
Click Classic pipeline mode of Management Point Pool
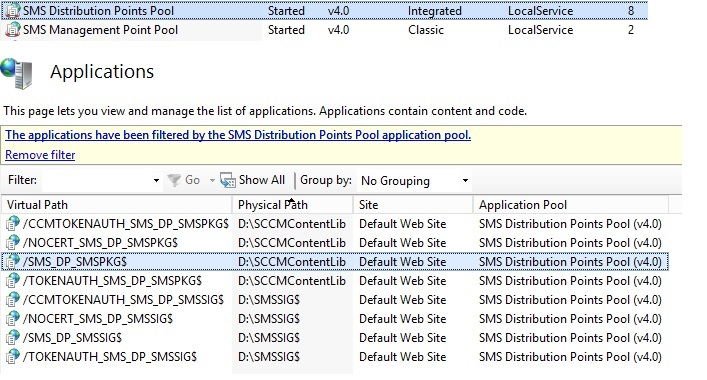pos(426,30)
